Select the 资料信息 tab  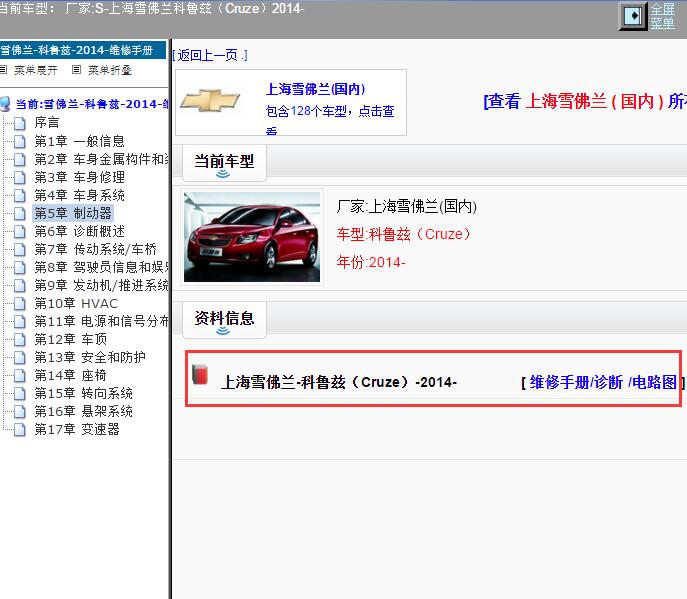coord(224,320)
